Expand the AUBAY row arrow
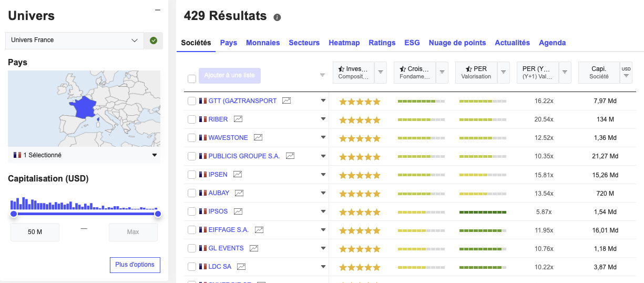The height and width of the screenshot is (283, 644). [x=323, y=193]
